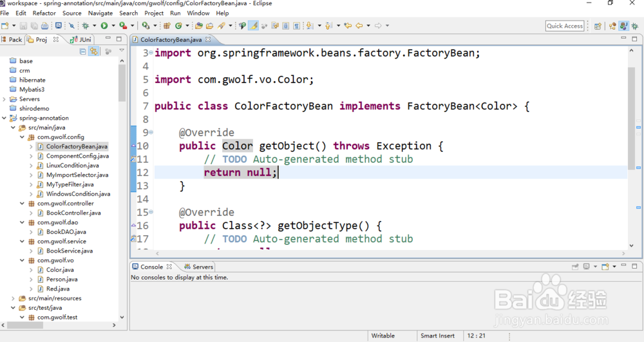
Task: Expand src/main/resources folder
Action: coord(13,298)
